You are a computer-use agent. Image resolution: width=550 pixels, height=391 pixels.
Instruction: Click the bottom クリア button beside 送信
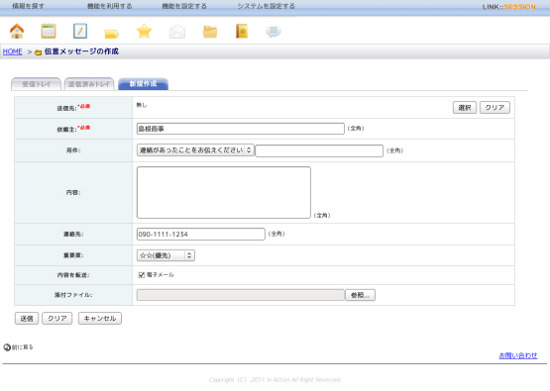(x=57, y=318)
